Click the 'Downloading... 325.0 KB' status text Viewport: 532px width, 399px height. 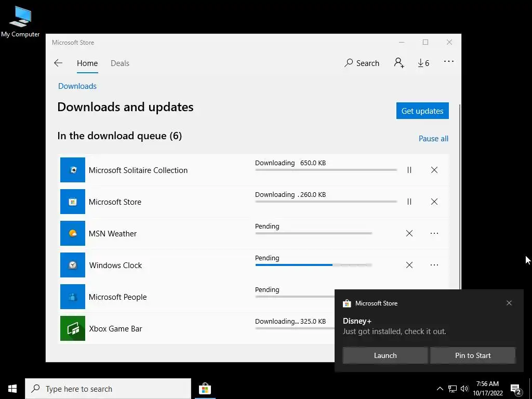[290, 321]
